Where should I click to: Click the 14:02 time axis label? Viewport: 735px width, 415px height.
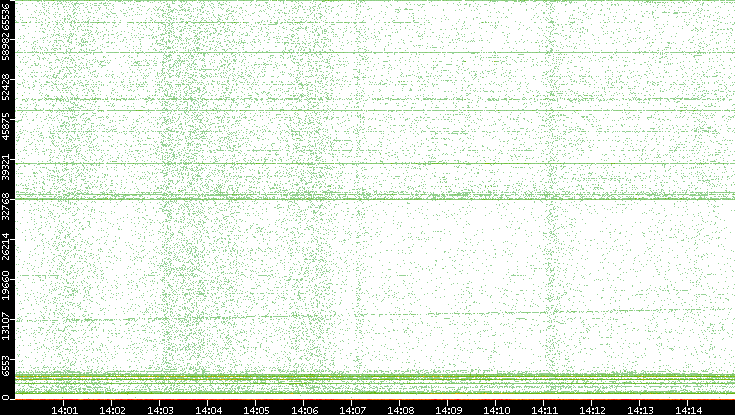pyautogui.click(x=112, y=410)
